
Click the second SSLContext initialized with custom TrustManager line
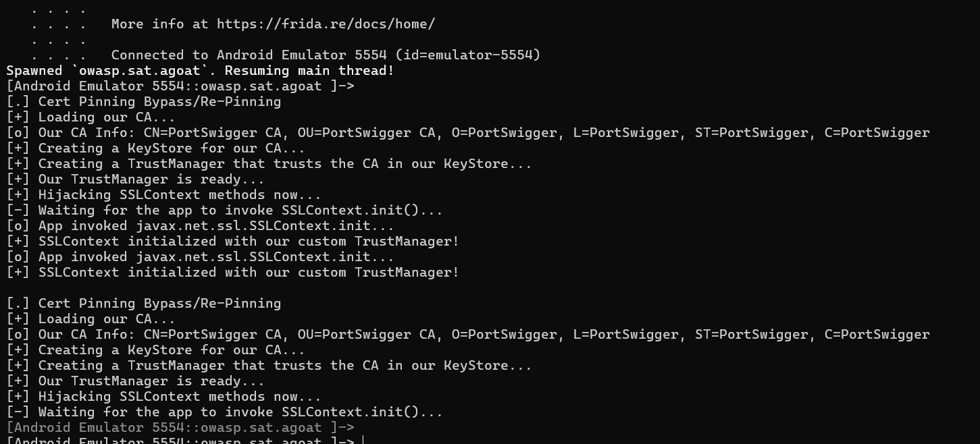[248, 273]
